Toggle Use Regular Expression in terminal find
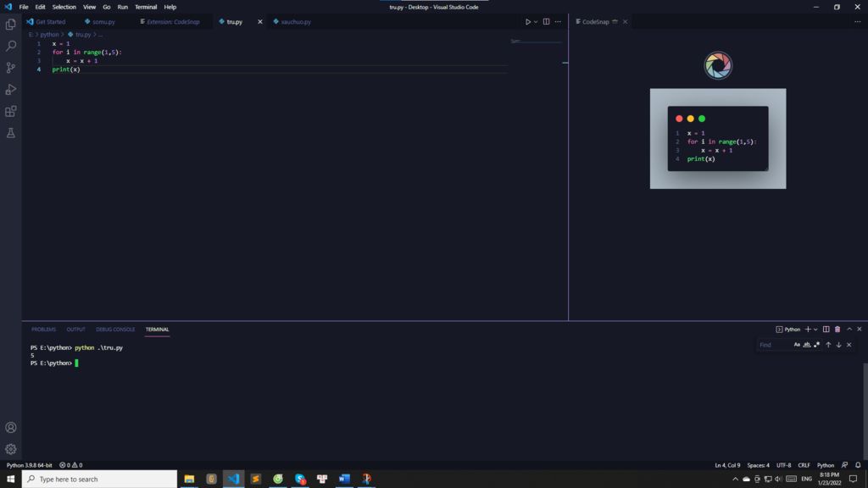Viewport: 868px width, 488px height. pos(816,345)
